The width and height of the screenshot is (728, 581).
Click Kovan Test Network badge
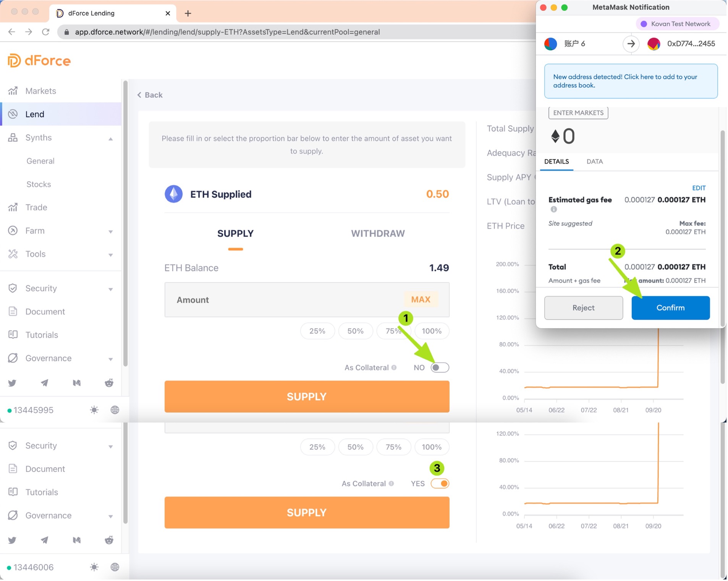678,24
